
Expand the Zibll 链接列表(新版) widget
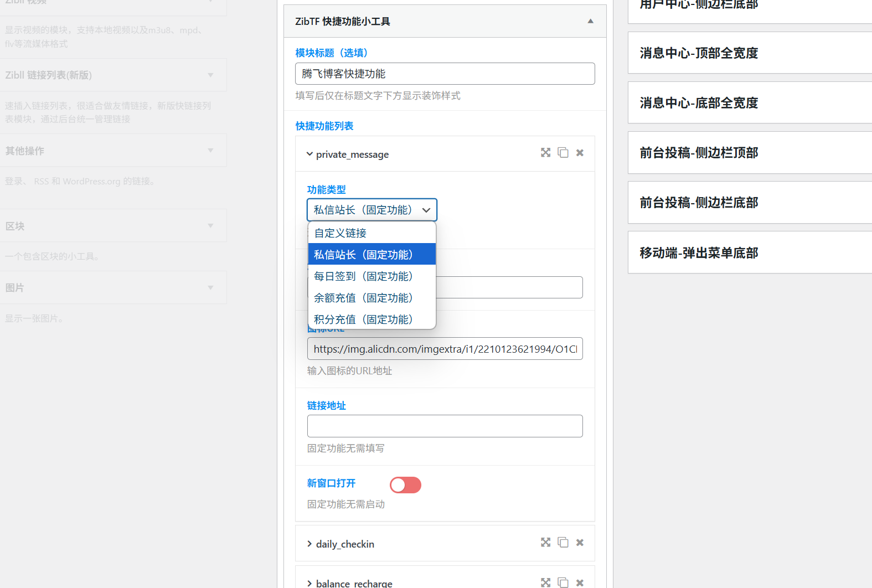click(x=210, y=75)
